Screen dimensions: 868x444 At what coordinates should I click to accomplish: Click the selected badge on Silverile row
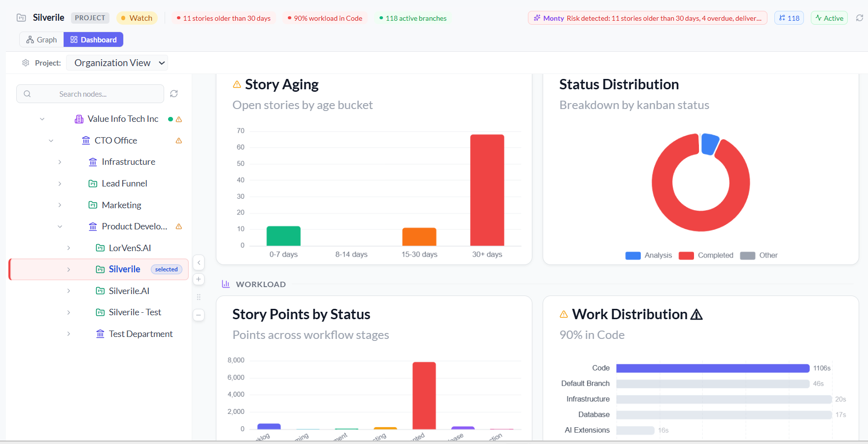166,269
